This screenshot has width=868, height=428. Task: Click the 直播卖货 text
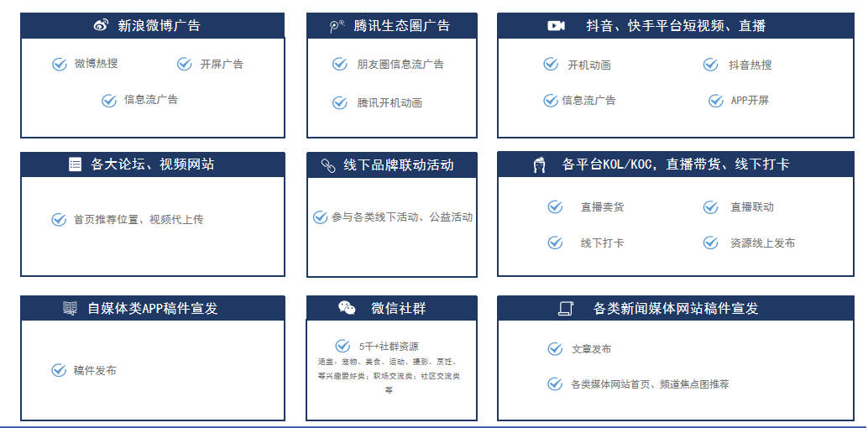602,207
